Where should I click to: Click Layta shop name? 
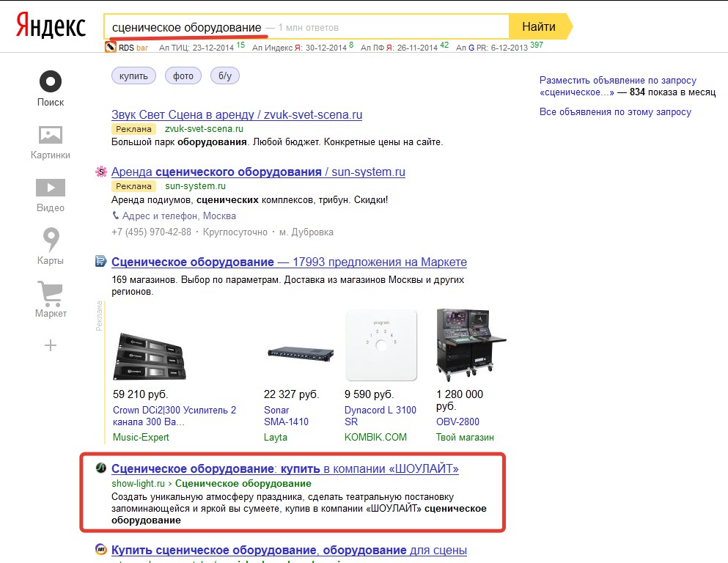click(276, 437)
